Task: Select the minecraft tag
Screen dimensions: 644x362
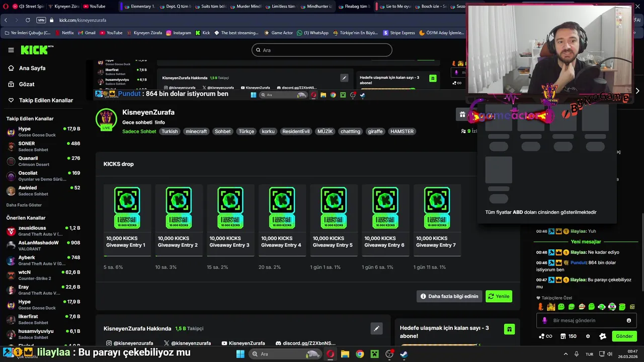Action: pyautogui.click(x=196, y=131)
